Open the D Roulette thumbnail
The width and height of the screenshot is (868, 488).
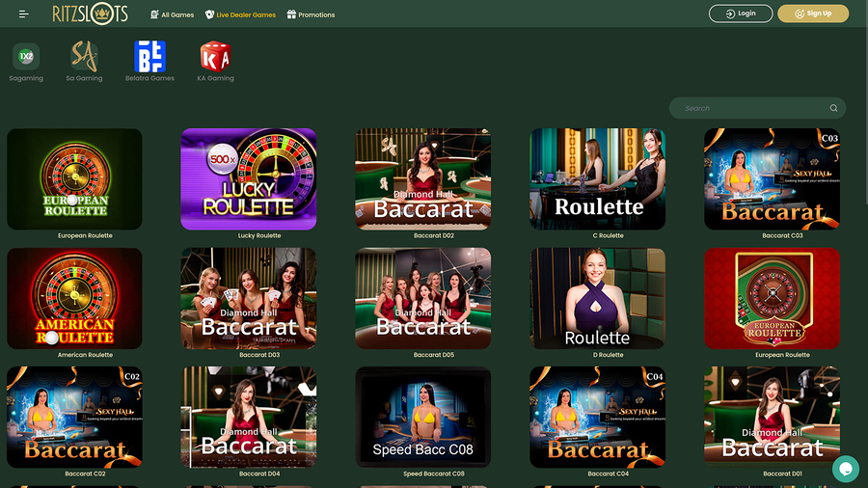[x=597, y=298]
